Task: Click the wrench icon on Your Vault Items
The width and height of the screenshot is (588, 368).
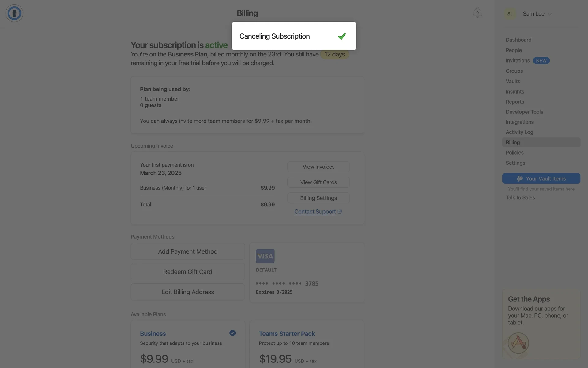Action: click(519, 178)
